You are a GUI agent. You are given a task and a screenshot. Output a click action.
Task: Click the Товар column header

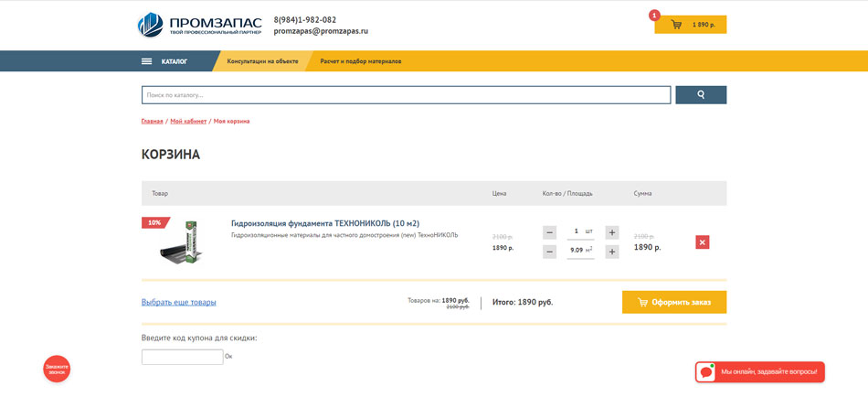pyautogui.click(x=160, y=194)
